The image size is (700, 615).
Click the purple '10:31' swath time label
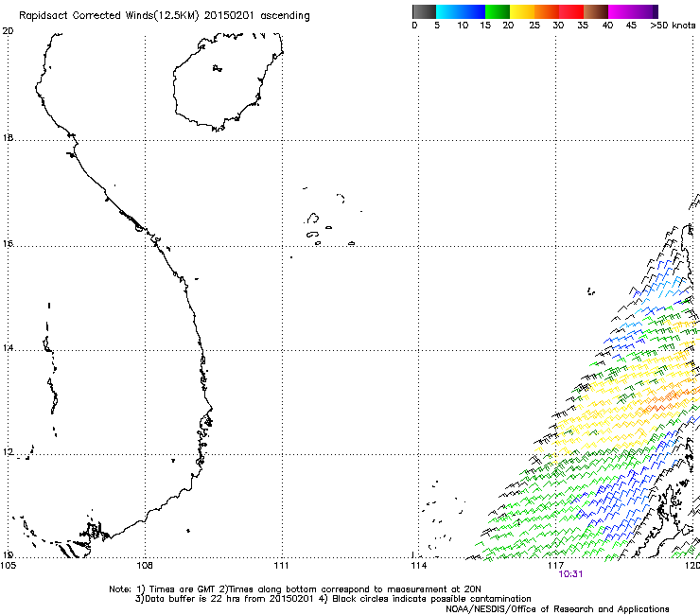click(570, 574)
